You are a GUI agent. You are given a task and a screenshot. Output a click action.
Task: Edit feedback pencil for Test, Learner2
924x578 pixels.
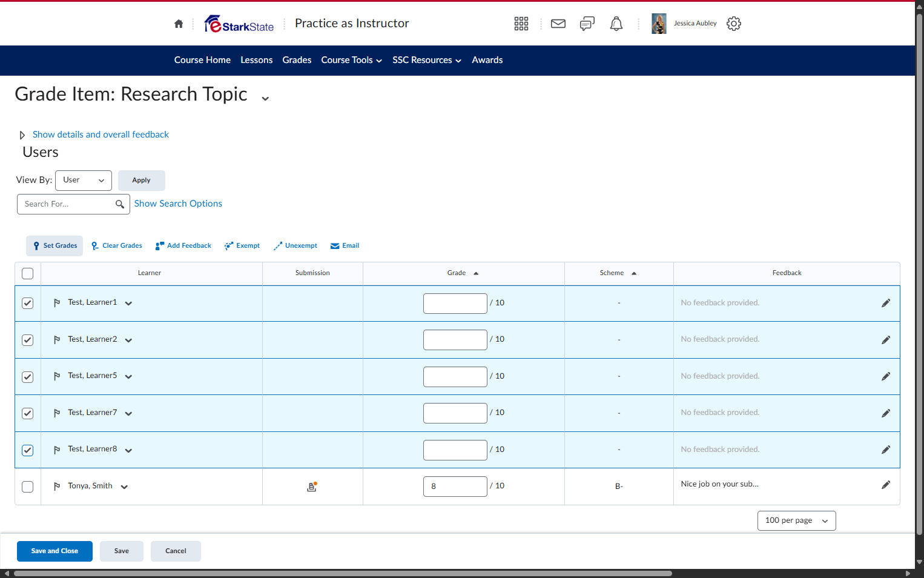coord(886,340)
